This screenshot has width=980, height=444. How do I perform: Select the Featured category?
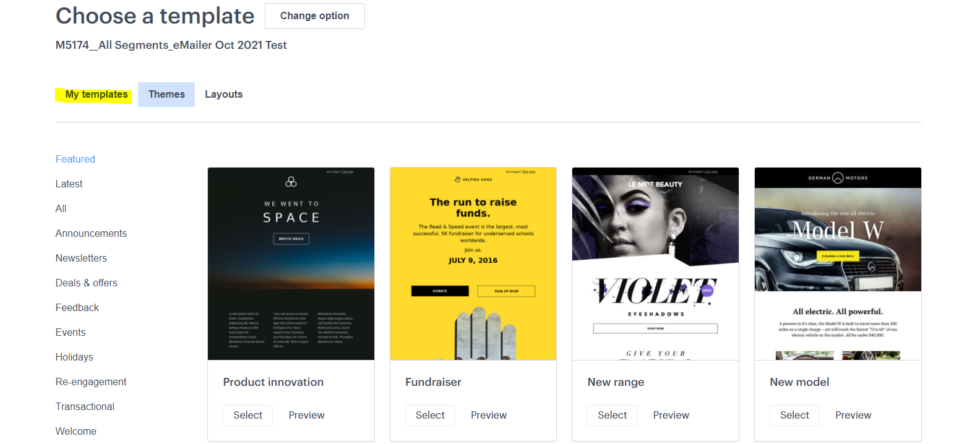(x=75, y=159)
